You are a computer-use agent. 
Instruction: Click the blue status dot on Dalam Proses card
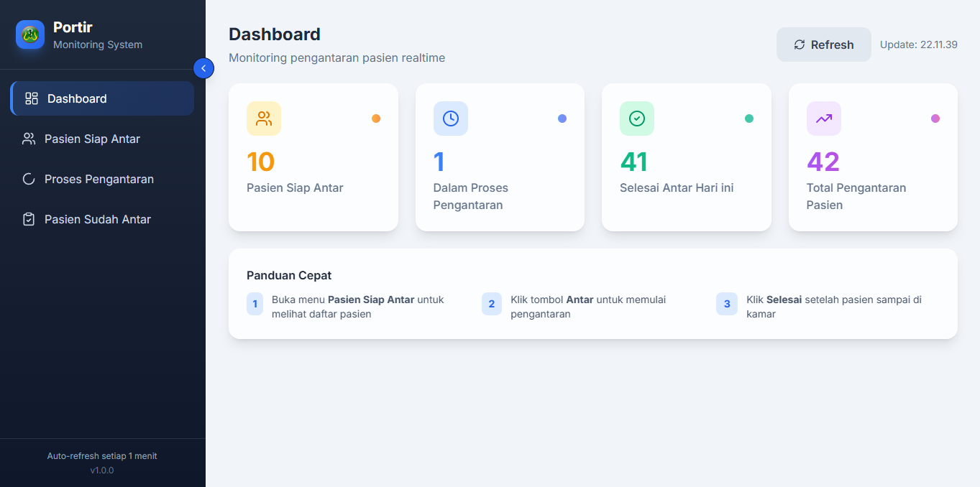(562, 119)
